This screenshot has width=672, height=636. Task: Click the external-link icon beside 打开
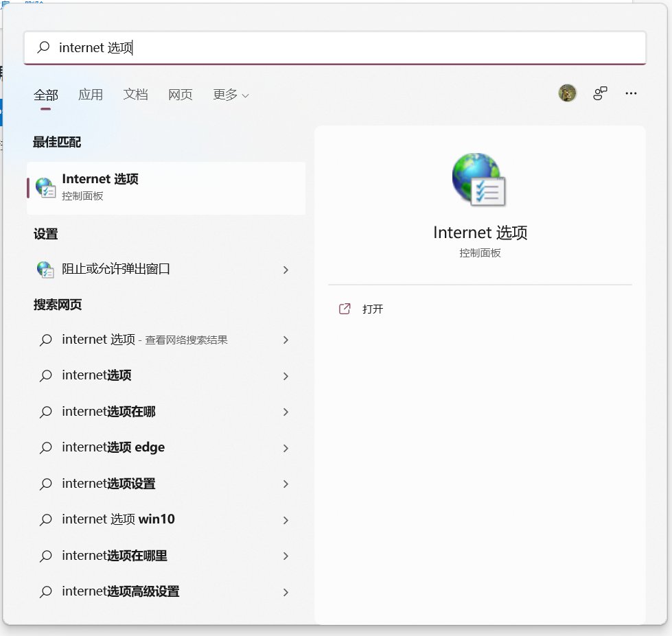pos(345,309)
